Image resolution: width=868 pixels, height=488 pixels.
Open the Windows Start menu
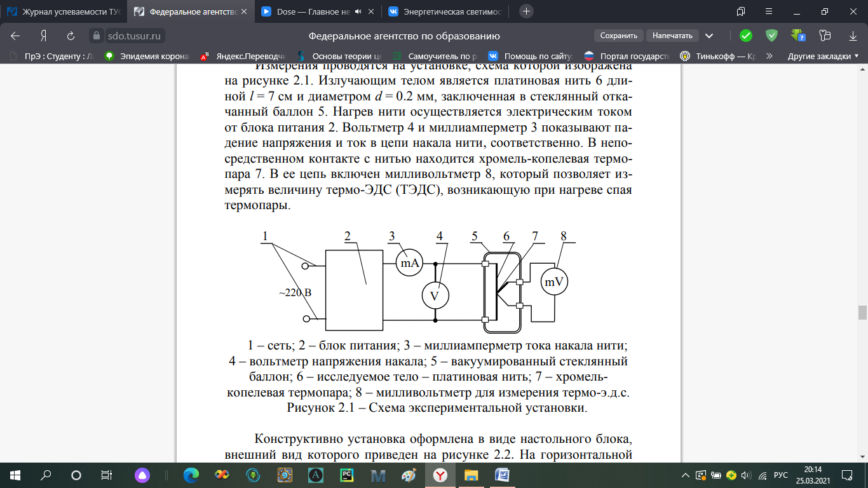pos(15,475)
